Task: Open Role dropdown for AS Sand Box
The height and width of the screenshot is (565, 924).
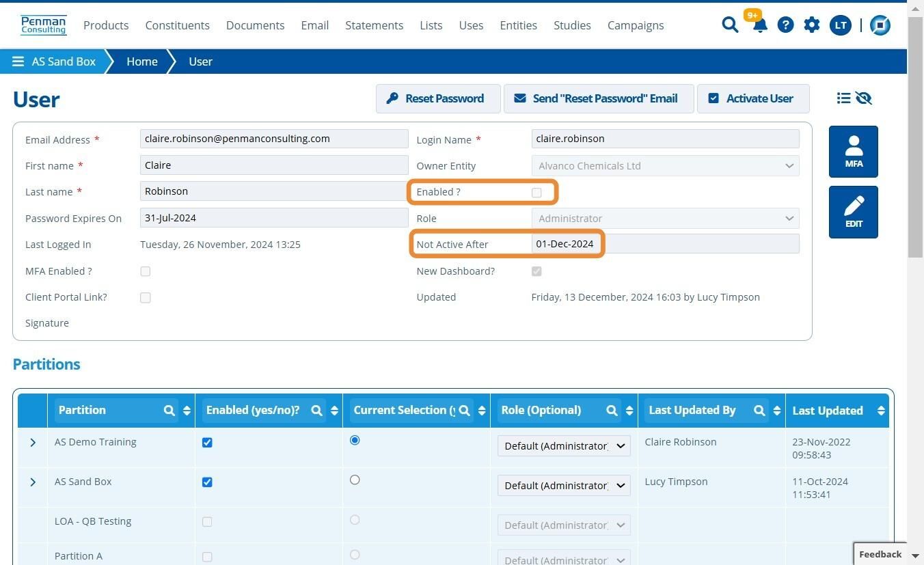Action: click(x=564, y=486)
